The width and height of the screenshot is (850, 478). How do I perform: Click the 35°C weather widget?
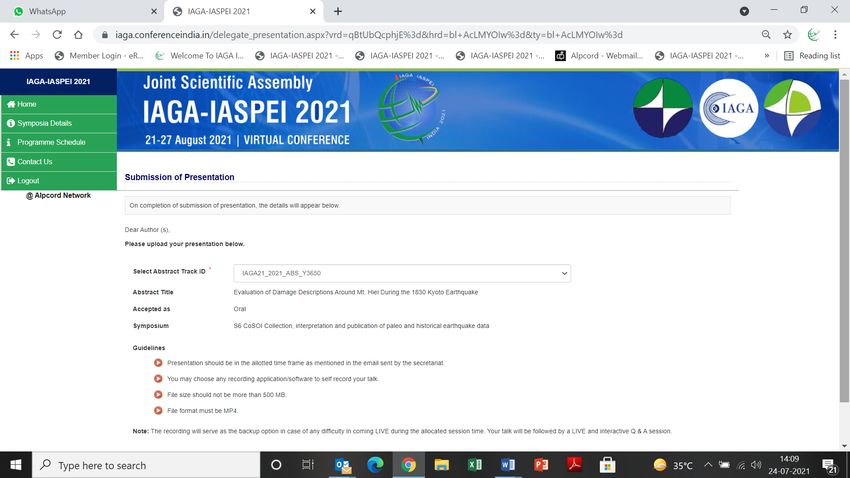(673, 465)
